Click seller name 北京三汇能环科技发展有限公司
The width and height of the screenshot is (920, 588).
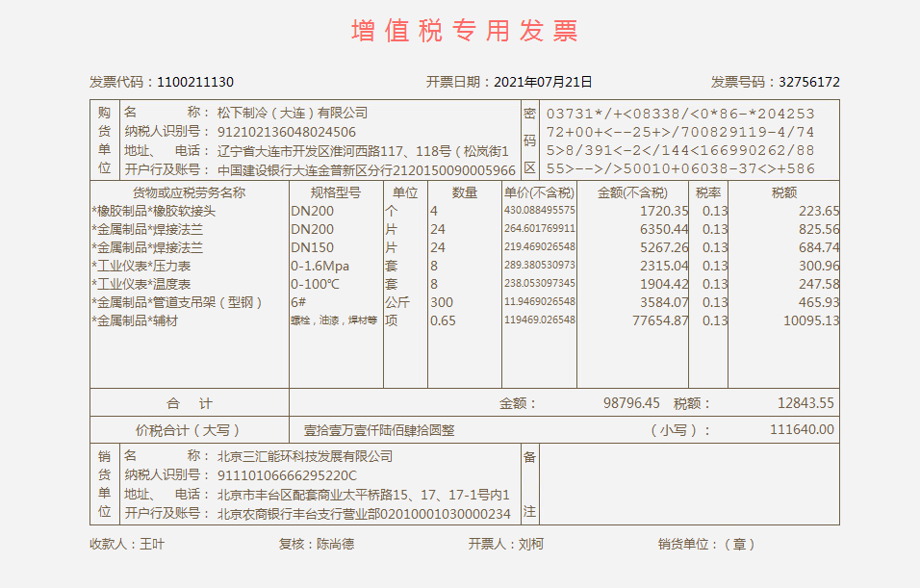pyautogui.click(x=305, y=456)
